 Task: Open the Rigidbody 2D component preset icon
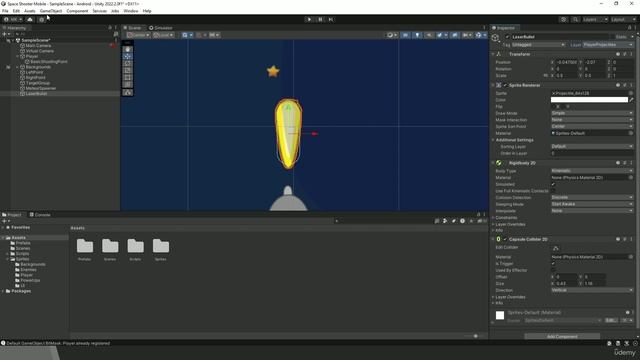(x=625, y=163)
